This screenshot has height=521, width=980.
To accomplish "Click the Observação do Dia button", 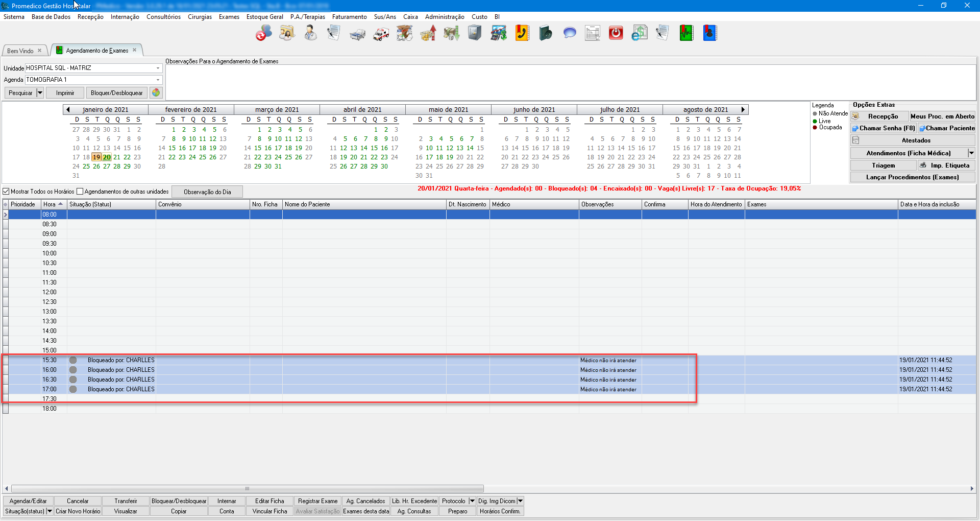I will click(x=207, y=192).
